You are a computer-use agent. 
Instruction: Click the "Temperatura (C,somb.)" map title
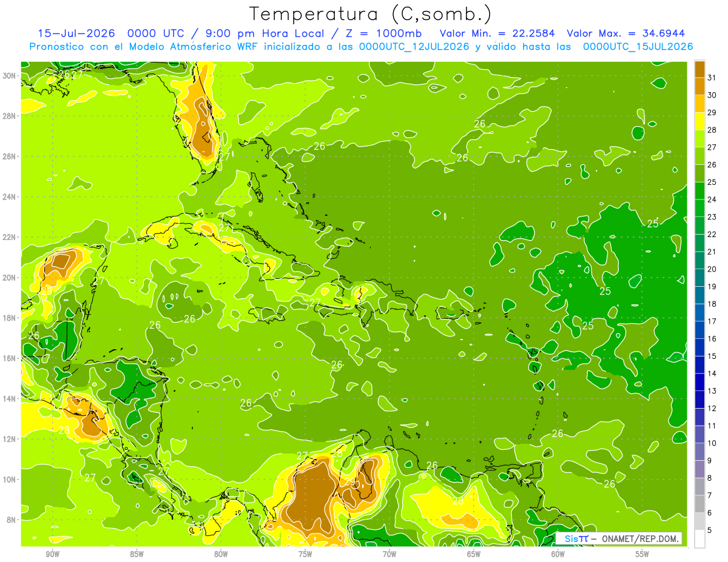(x=371, y=15)
